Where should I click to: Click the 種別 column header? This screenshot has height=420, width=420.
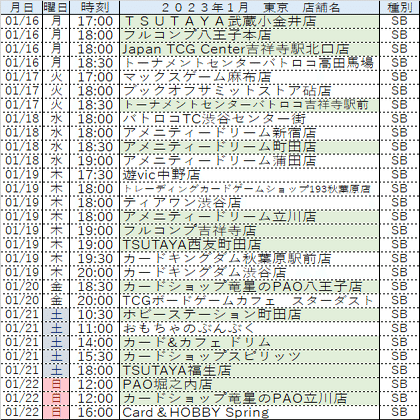[x=399, y=7]
